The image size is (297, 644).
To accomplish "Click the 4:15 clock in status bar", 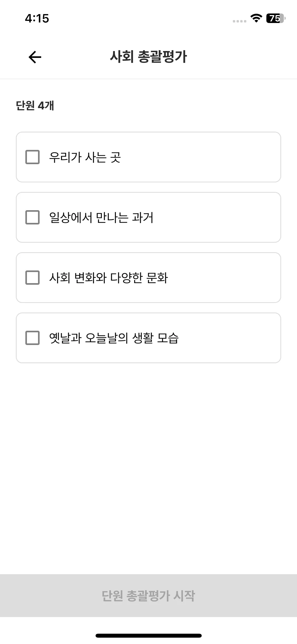I will tap(37, 19).
